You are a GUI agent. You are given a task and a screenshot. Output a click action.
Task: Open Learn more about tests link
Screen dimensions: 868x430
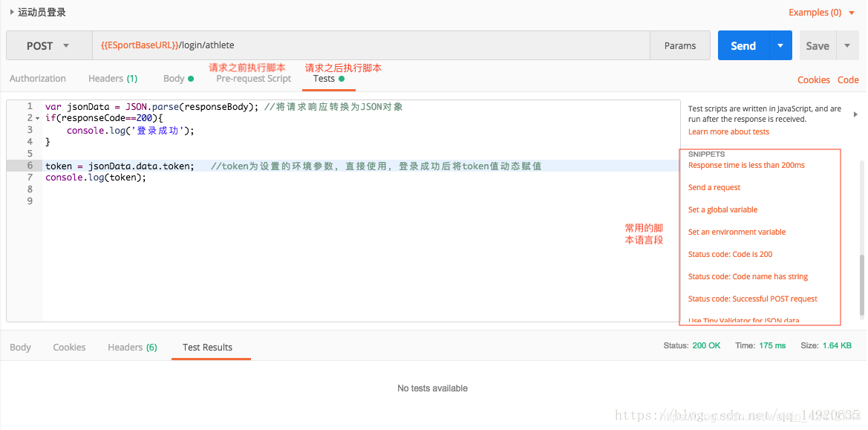point(728,131)
